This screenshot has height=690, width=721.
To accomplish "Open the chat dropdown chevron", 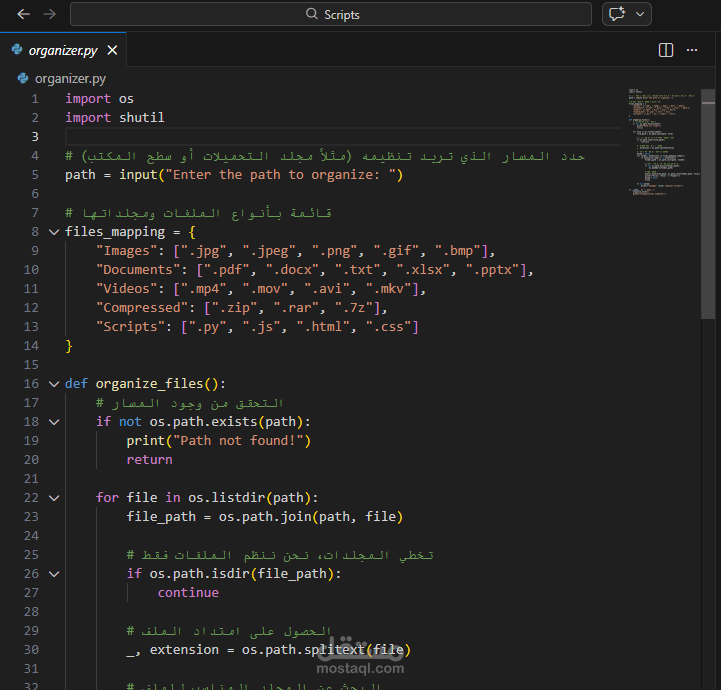I will (x=640, y=14).
